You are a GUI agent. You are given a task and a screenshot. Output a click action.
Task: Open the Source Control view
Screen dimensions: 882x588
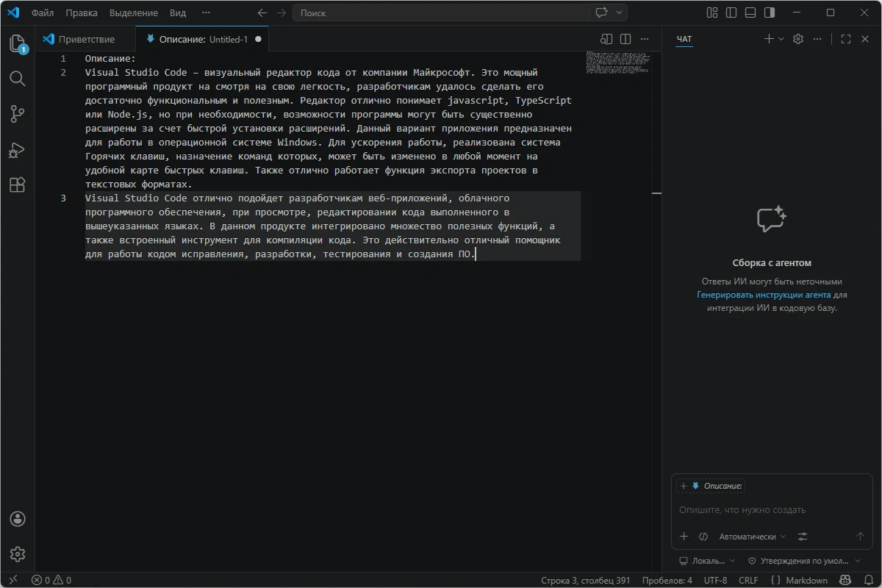[x=18, y=114]
